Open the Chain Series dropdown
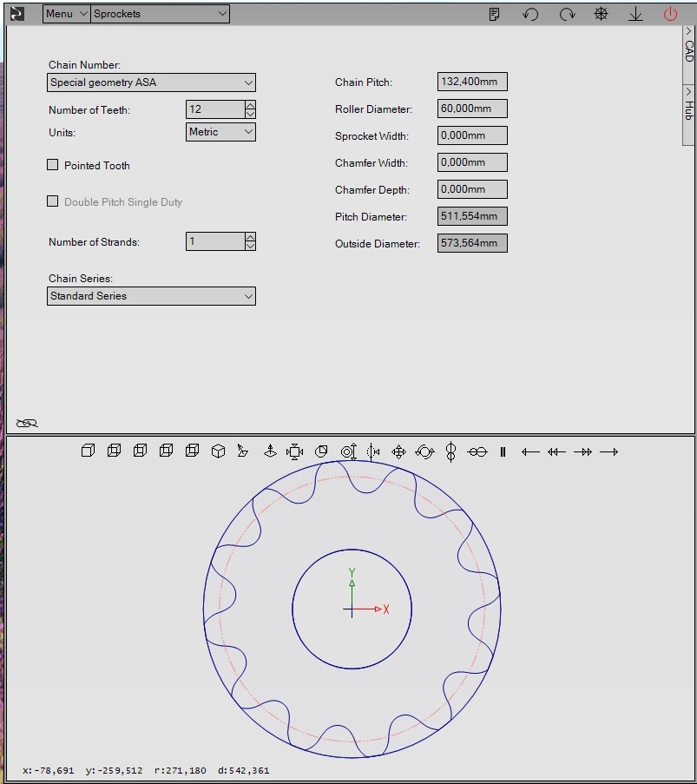 pos(151,296)
